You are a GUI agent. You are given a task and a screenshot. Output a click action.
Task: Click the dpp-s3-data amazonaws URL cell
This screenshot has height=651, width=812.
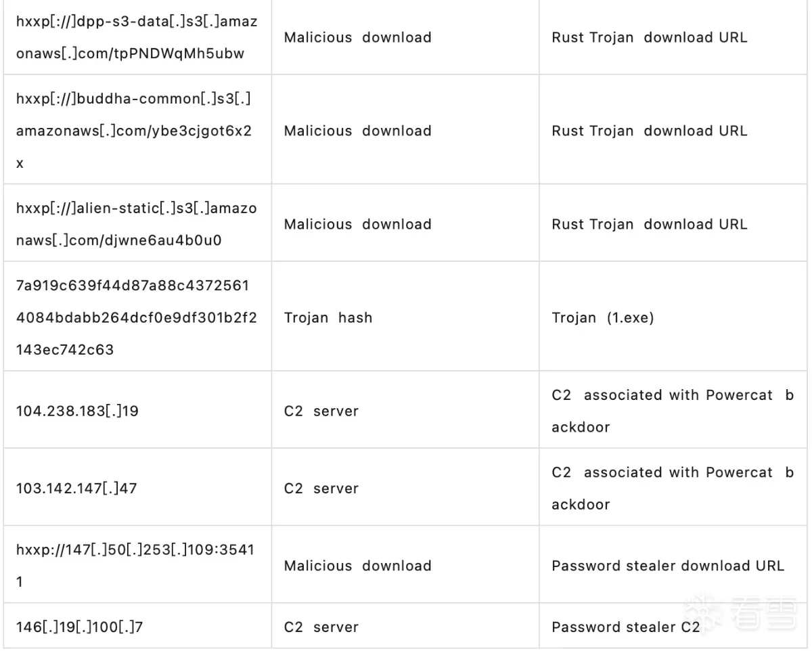137,37
